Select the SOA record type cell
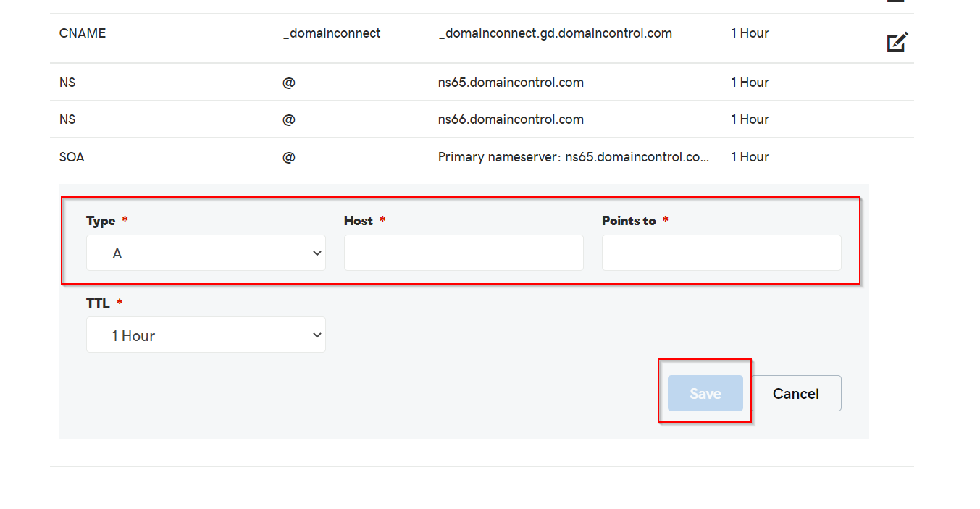980x509 pixels. click(72, 157)
